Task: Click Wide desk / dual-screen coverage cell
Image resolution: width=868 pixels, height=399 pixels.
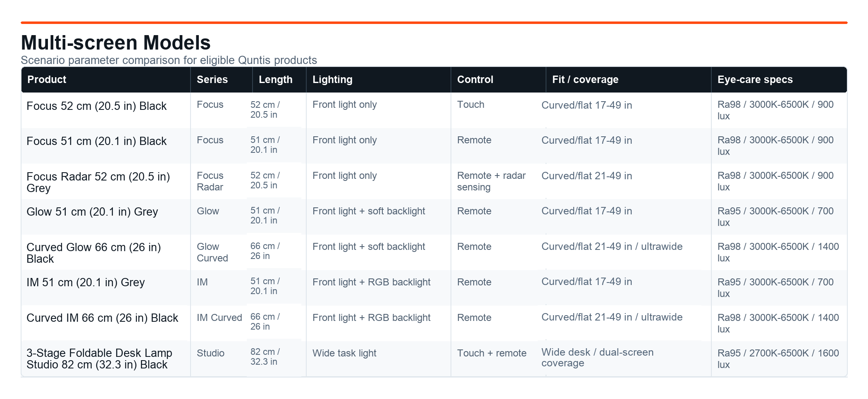Action: (598, 358)
